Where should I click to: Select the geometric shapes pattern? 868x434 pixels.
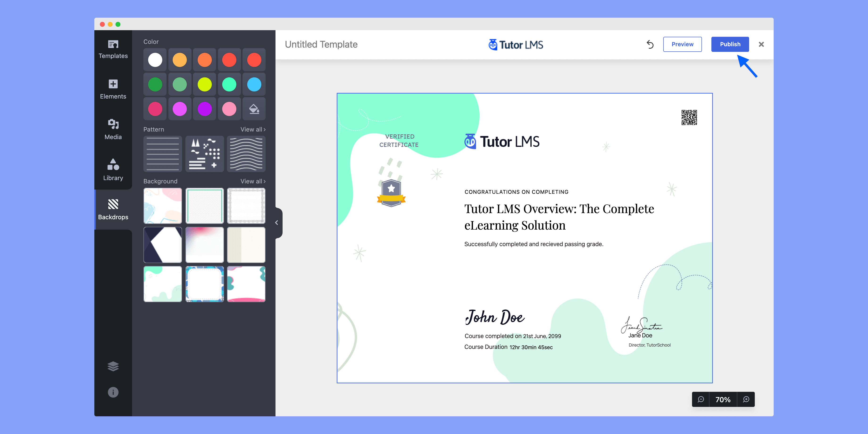(x=204, y=154)
